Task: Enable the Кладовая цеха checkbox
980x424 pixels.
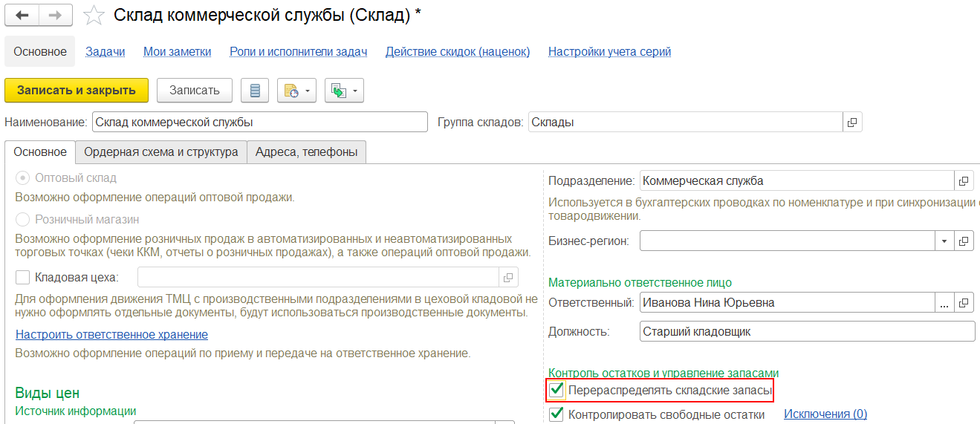Action: tap(23, 277)
